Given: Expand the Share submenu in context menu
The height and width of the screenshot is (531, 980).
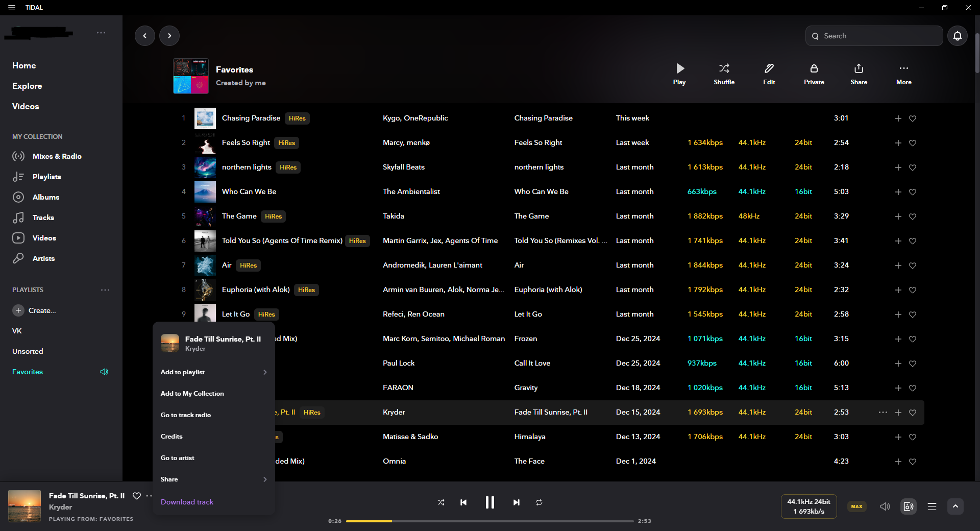Looking at the screenshot, I should click(214, 479).
